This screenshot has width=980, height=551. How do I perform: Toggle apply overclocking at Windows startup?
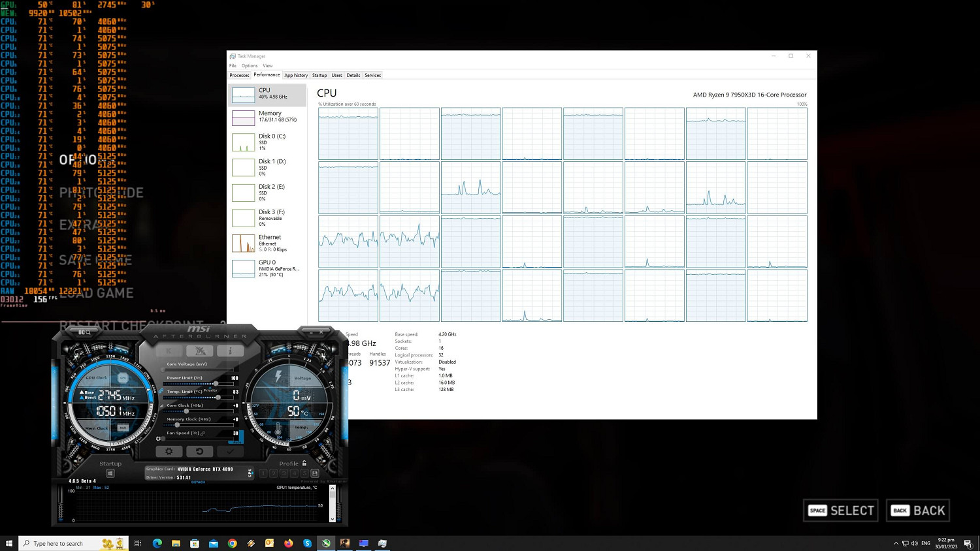[110, 473]
